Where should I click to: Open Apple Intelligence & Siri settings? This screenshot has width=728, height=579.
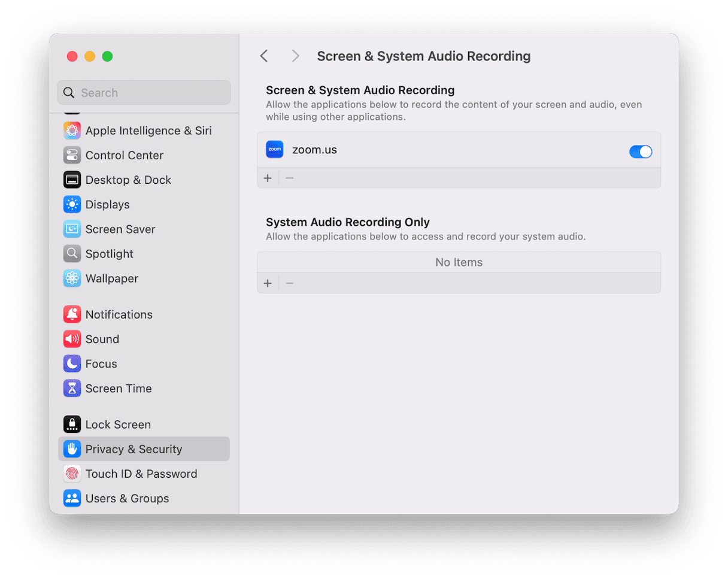click(x=72, y=130)
